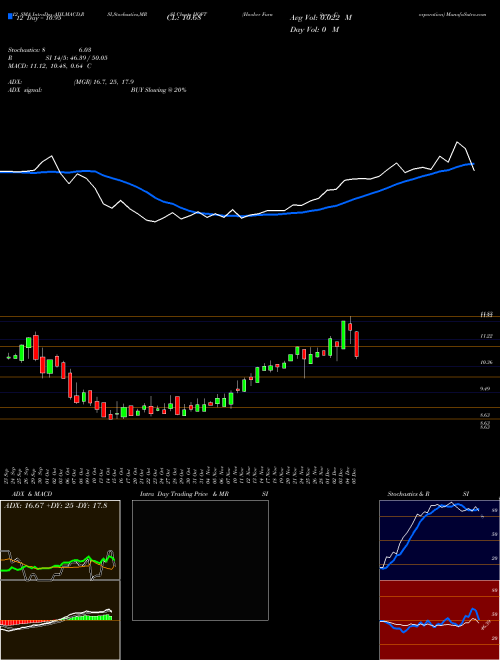
Task: Click the white price line's peak near the right edge
Action: coord(457,142)
